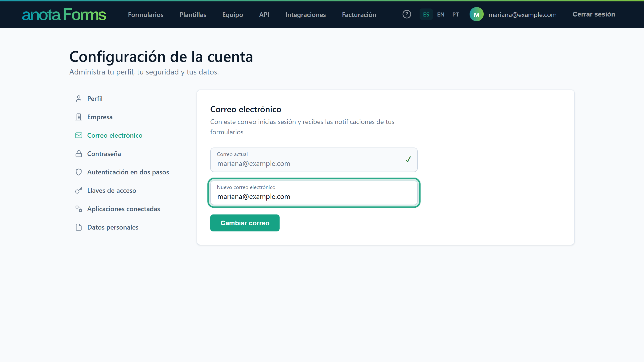Go to the Equipo section

(x=232, y=15)
